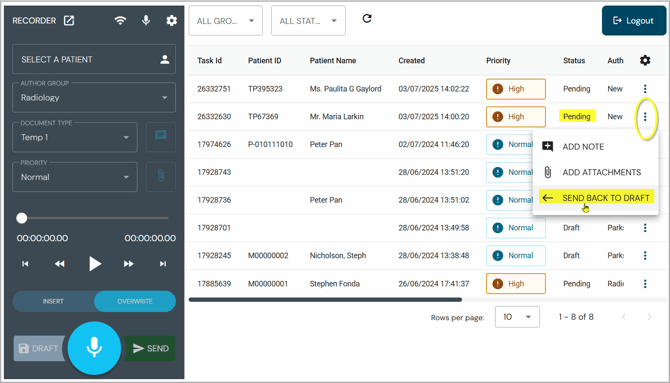Open recorder settings gear icon
The width and height of the screenshot is (670, 383).
coord(171,21)
